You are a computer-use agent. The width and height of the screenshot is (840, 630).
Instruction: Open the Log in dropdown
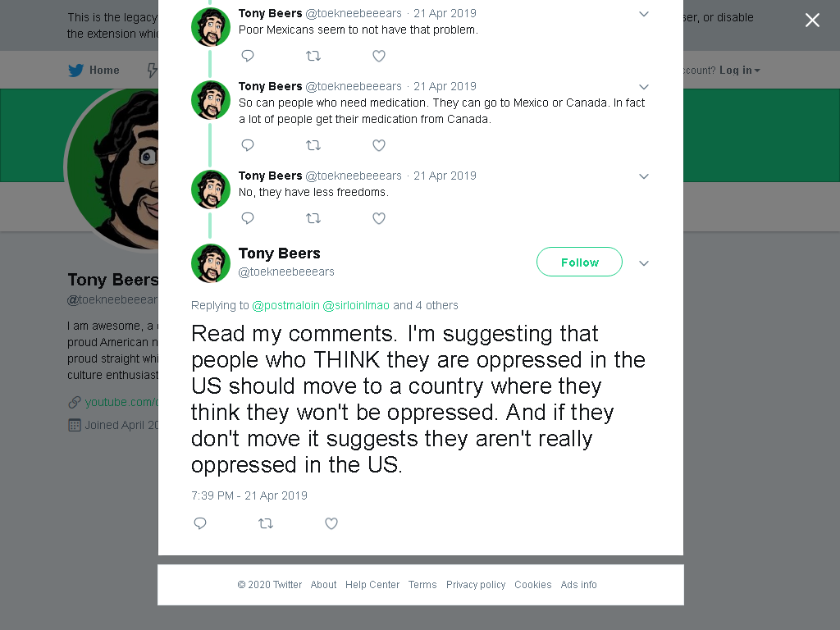(740, 71)
